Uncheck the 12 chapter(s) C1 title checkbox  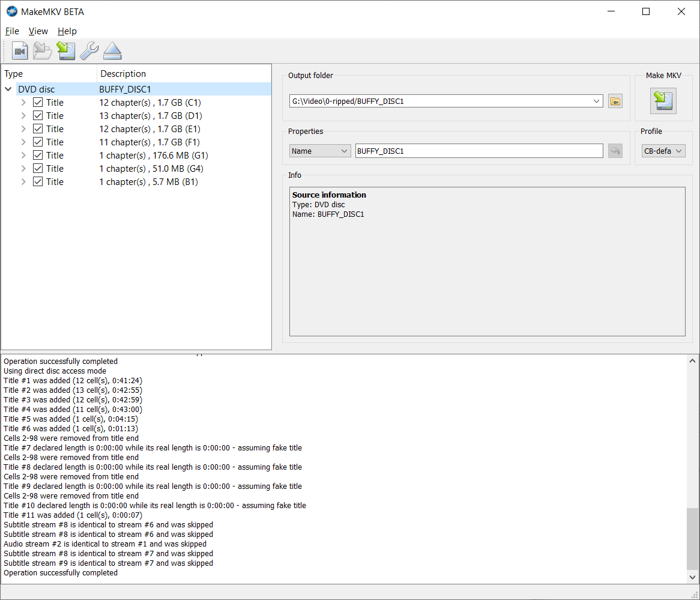tap(38, 103)
